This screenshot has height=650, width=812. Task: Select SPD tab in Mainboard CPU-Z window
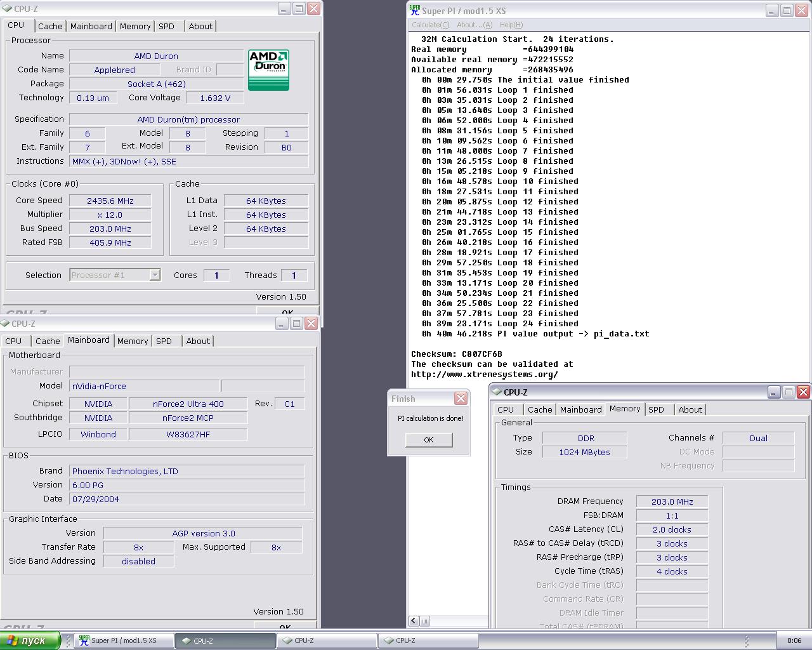tap(164, 341)
